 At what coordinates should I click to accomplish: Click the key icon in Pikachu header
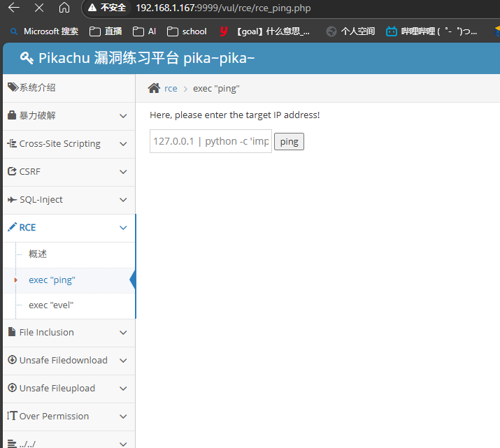coord(27,58)
